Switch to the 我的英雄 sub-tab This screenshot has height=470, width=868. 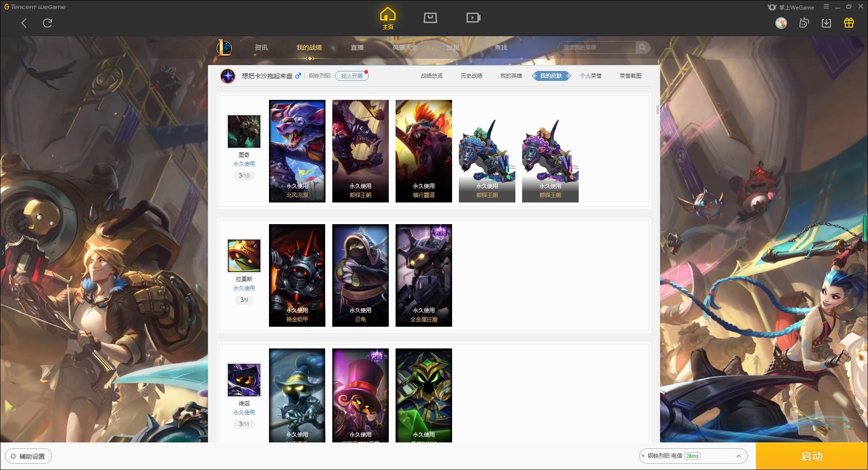tap(511, 76)
